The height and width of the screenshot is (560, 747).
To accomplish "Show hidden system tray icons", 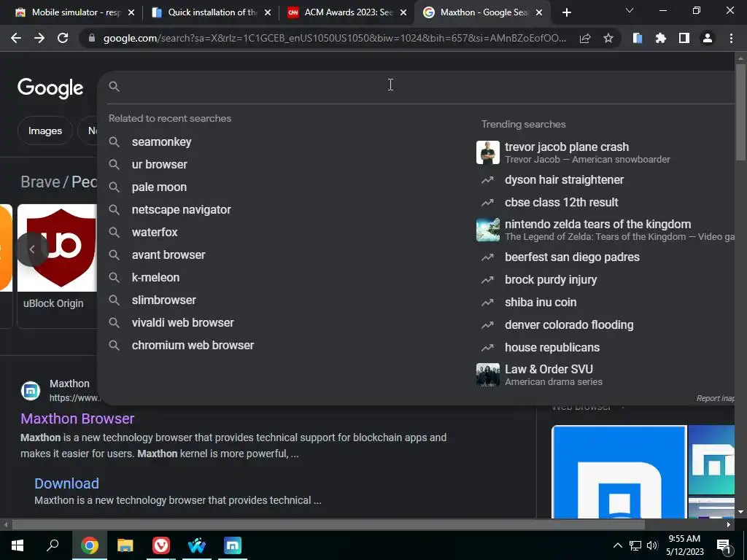I will [617, 545].
